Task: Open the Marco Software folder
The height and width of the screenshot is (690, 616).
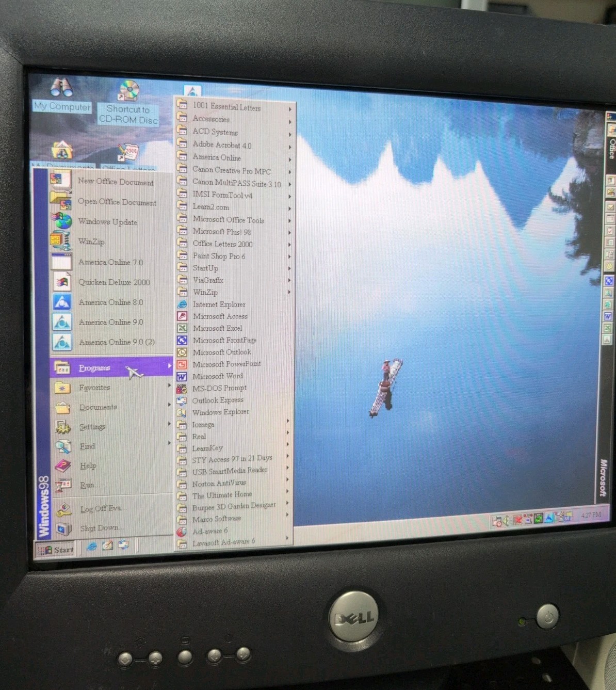Action: click(234, 519)
